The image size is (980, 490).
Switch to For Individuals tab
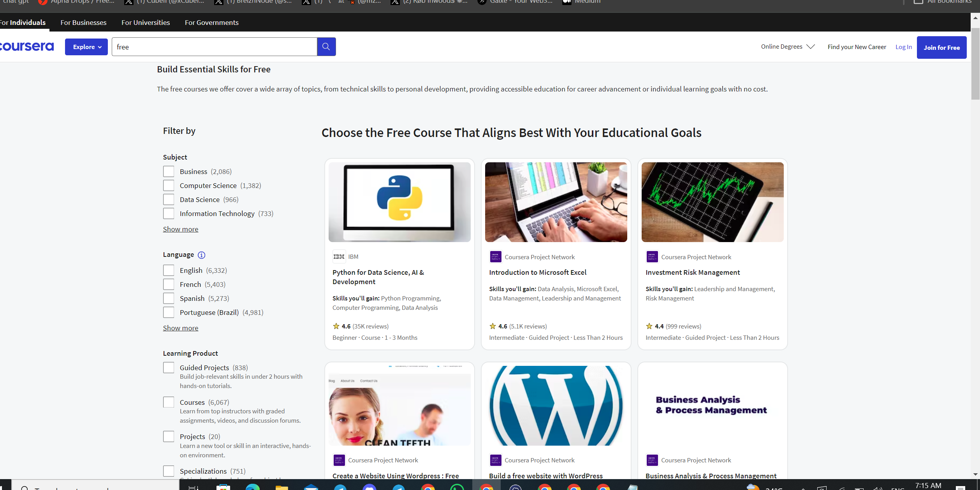23,23
